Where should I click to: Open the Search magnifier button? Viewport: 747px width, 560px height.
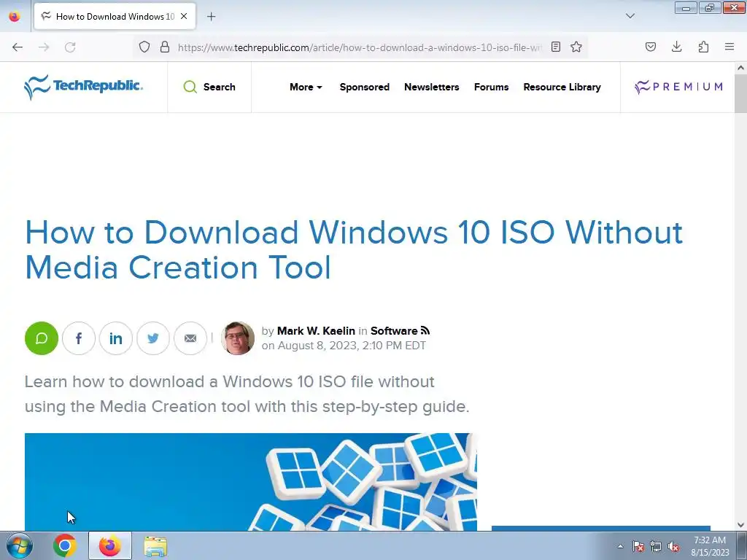click(x=209, y=87)
